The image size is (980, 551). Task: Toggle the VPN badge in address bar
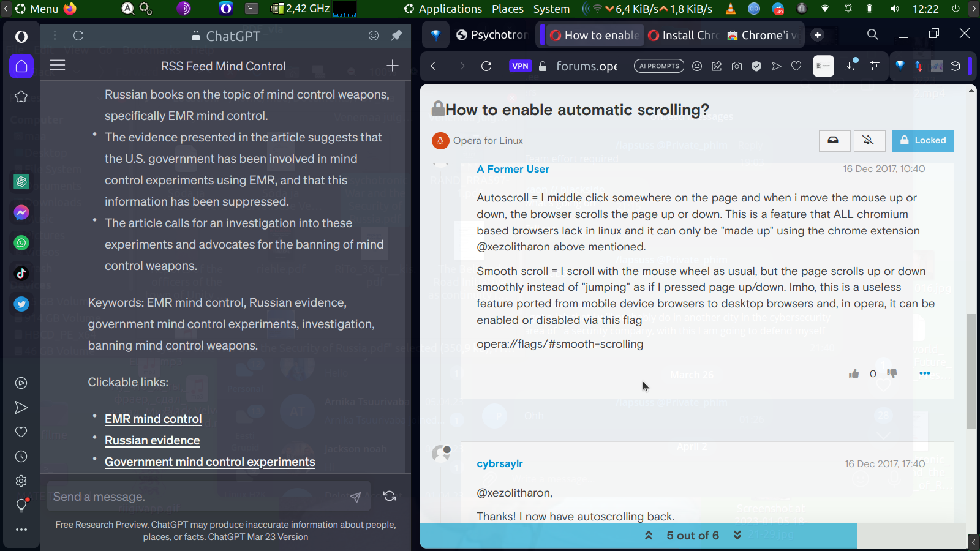520,66
